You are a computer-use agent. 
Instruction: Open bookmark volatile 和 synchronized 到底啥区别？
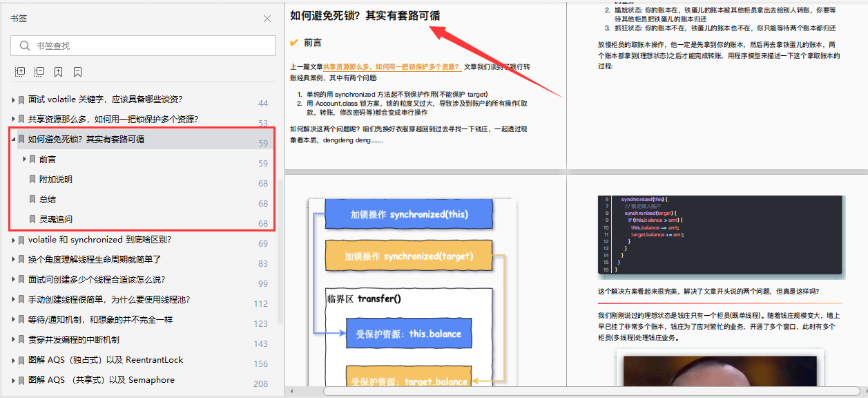(100, 240)
